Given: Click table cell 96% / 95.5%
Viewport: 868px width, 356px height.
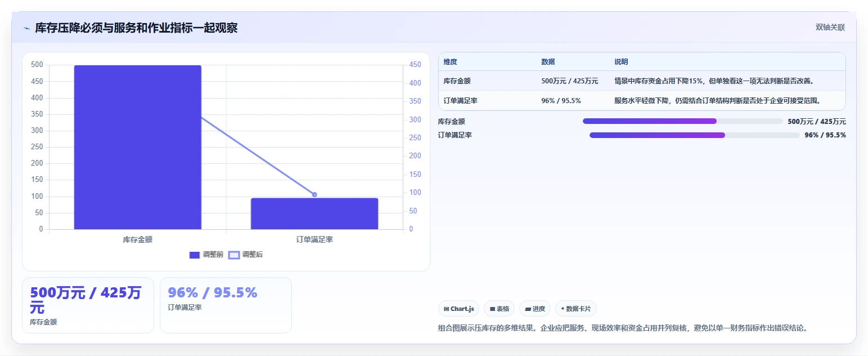Looking at the screenshot, I should coord(561,101).
